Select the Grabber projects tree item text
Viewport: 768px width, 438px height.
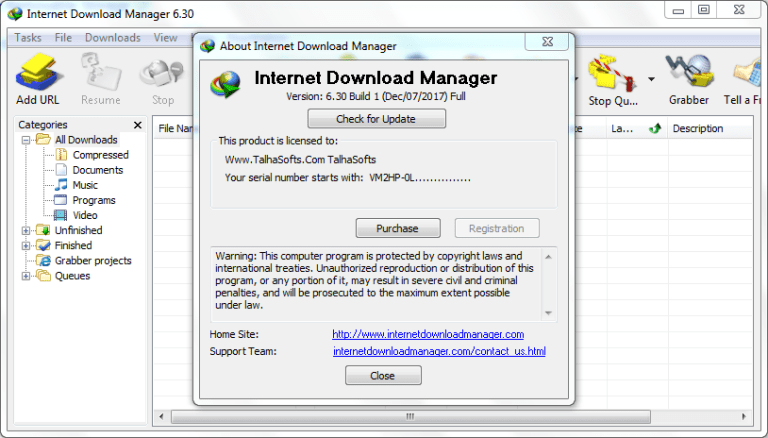(93, 261)
